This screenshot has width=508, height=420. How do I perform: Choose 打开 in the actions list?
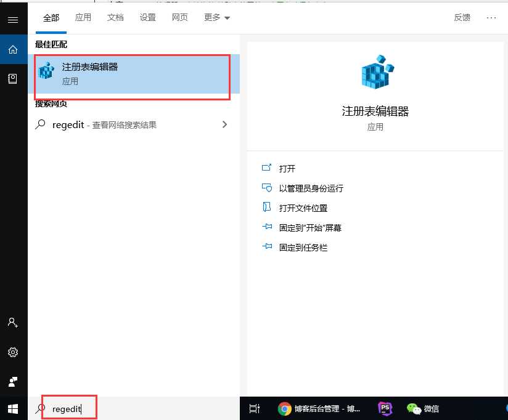[287, 169]
